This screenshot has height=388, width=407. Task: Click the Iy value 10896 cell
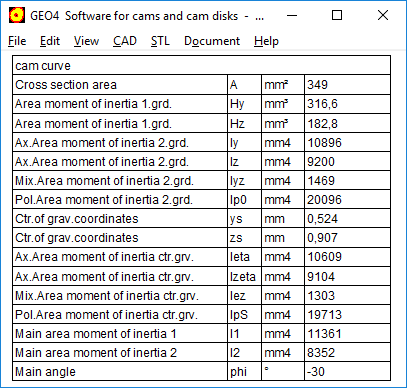pyautogui.click(x=347, y=143)
